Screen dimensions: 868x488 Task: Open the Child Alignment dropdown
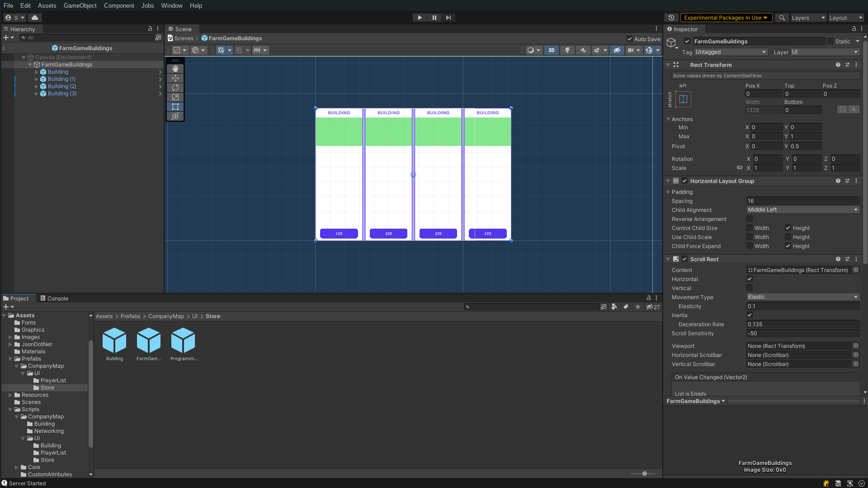click(802, 210)
